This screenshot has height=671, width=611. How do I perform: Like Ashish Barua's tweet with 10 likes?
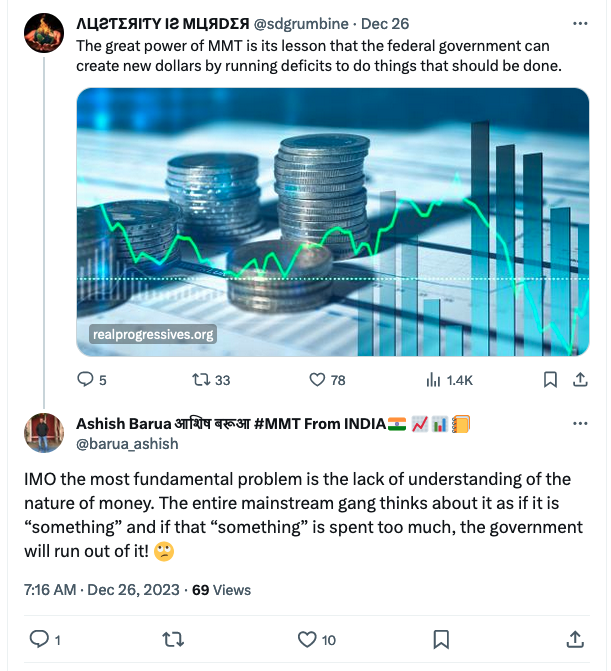[x=308, y=638]
